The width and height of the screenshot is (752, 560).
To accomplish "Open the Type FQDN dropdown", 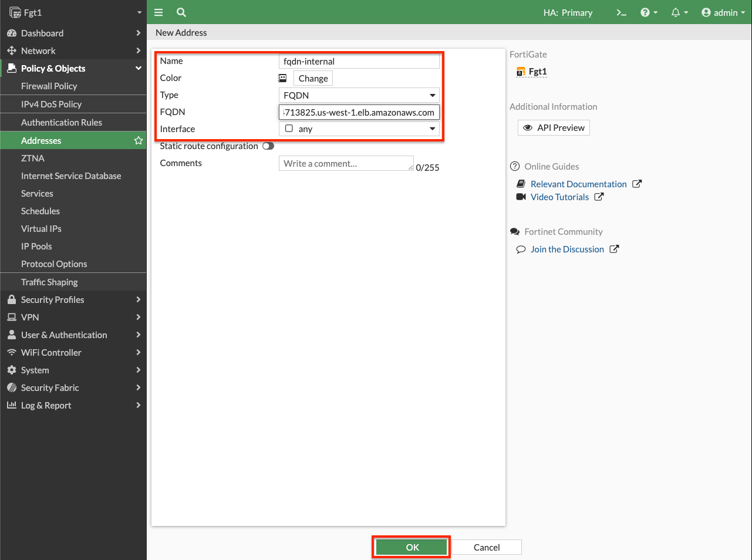I will (359, 95).
